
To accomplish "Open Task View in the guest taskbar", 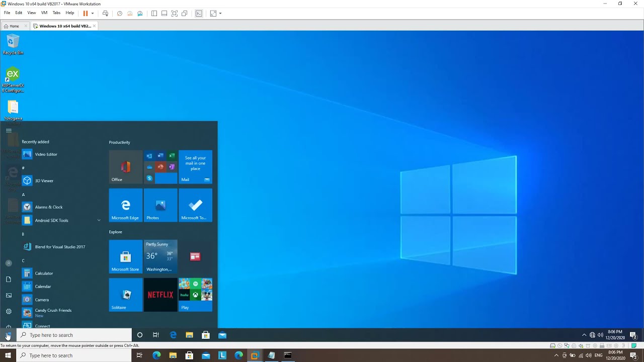I will point(156,335).
